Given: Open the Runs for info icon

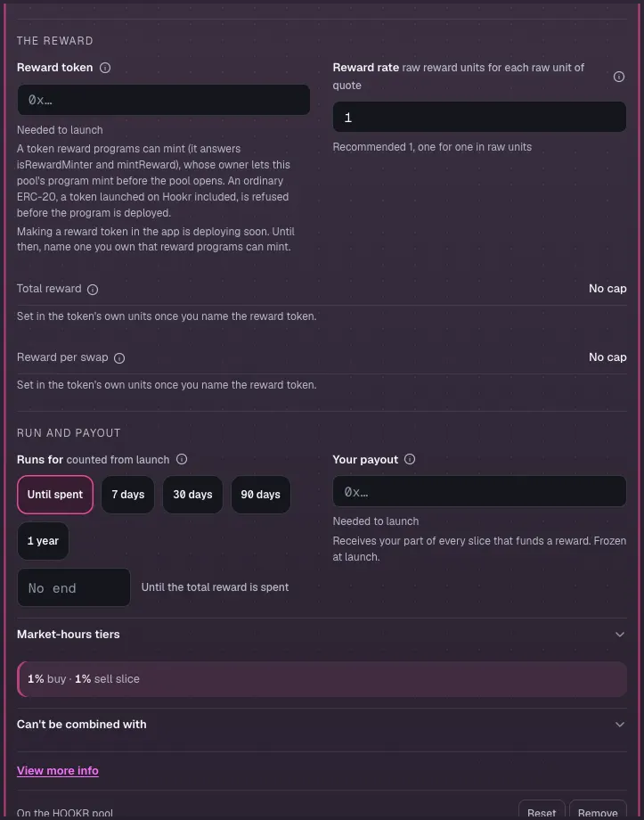Looking at the screenshot, I should pos(182,459).
